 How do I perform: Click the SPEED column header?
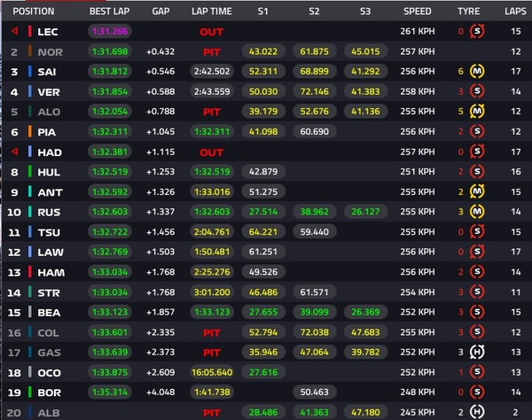[x=418, y=12]
